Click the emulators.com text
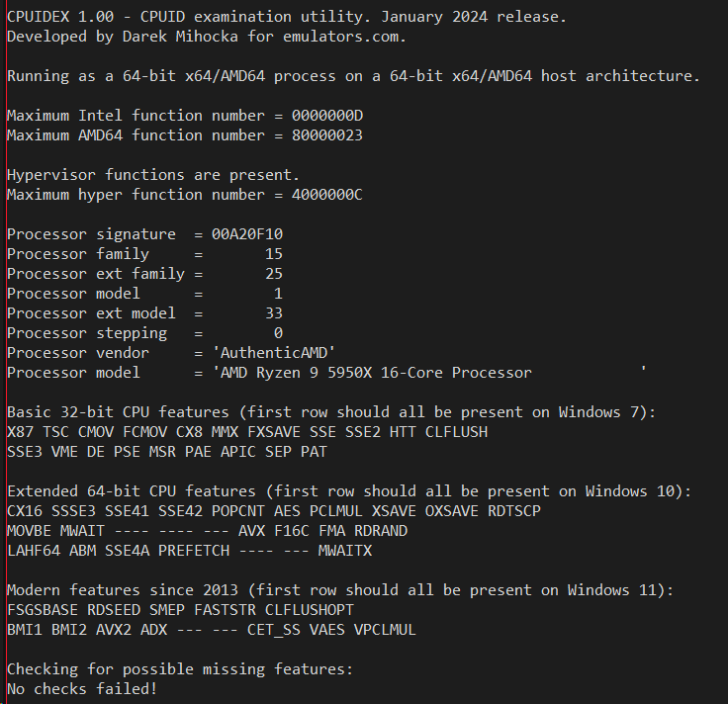Image resolution: width=728 pixels, height=704 pixels. point(344,37)
